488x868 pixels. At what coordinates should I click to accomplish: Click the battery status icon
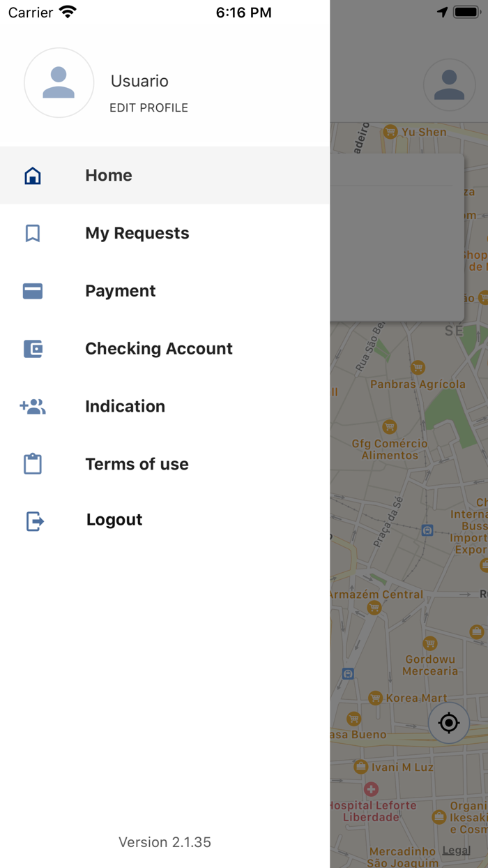coord(466,12)
